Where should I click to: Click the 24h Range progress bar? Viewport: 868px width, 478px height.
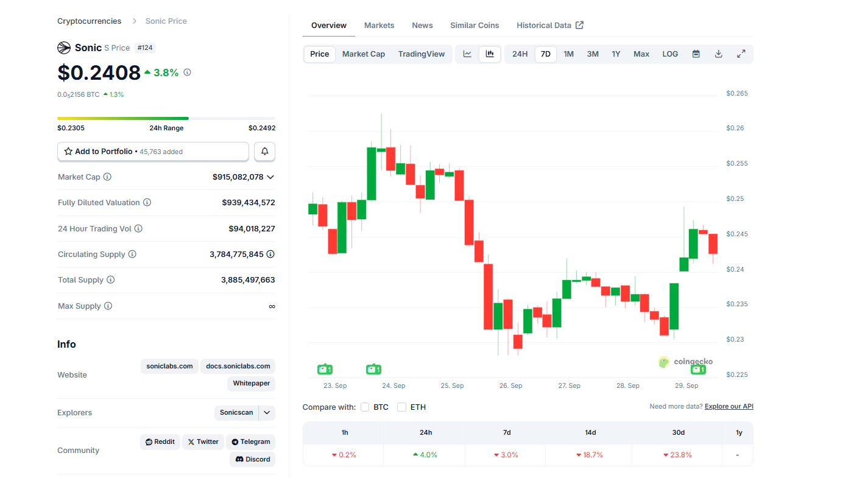(166, 118)
